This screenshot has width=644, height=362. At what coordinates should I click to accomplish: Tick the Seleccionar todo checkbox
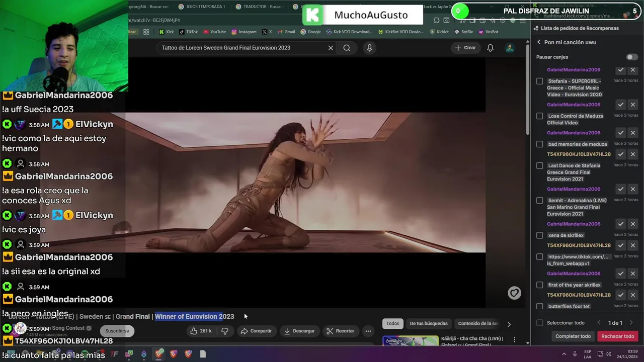[539, 323]
